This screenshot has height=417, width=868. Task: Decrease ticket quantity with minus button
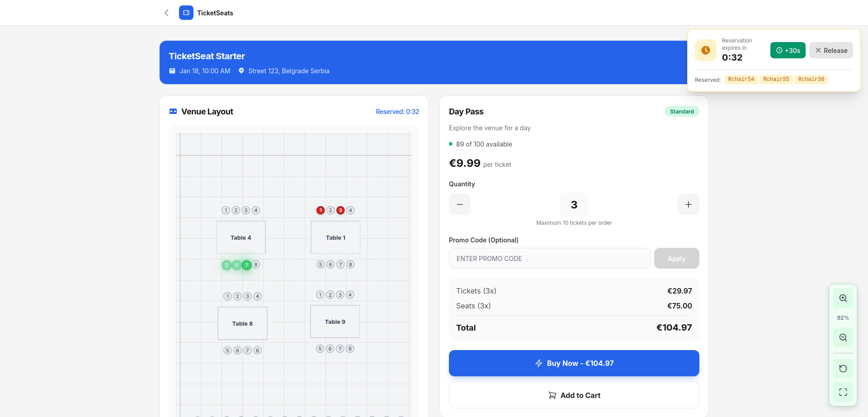[x=460, y=204]
